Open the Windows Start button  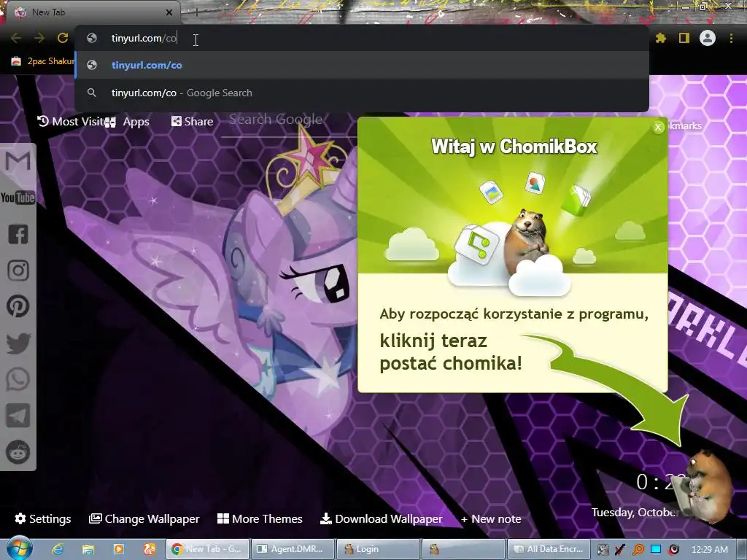pos(20,548)
